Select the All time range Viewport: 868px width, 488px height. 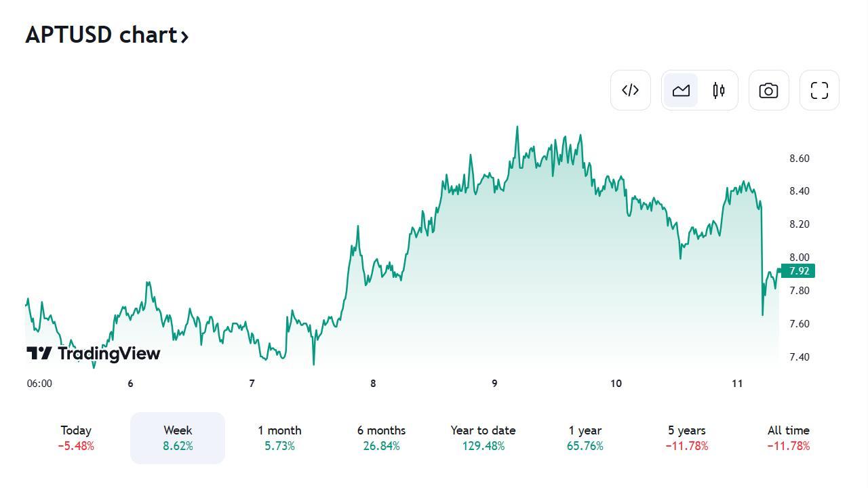point(788,438)
